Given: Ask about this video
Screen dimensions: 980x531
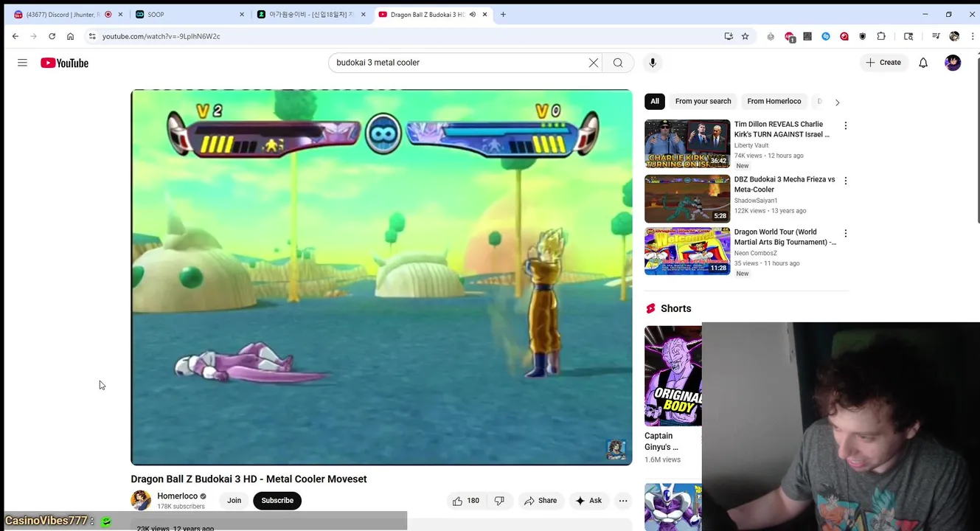Looking at the screenshot, I should click(588, 501).
